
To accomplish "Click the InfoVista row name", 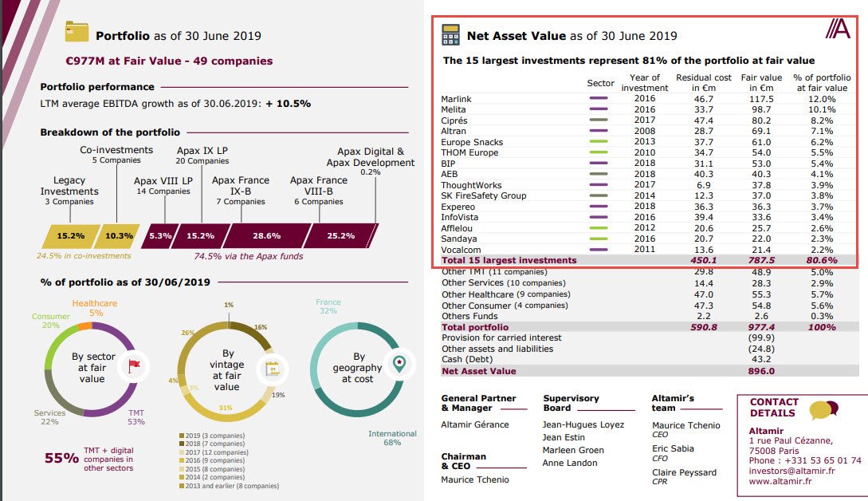I will (x=460, y=217).
